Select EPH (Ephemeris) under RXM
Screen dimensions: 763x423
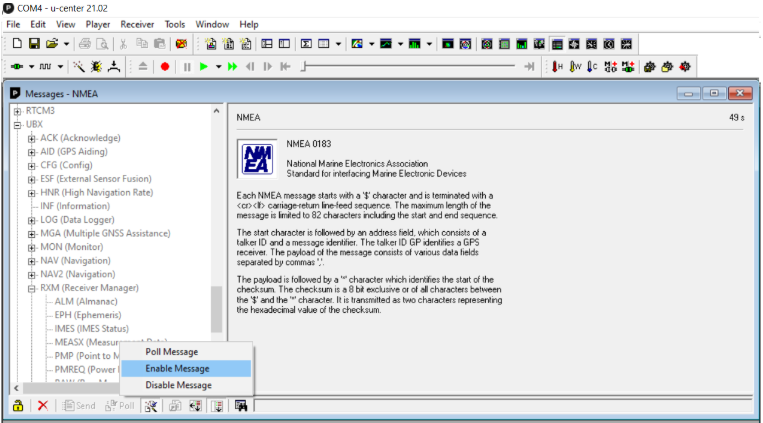click(88, 315)
